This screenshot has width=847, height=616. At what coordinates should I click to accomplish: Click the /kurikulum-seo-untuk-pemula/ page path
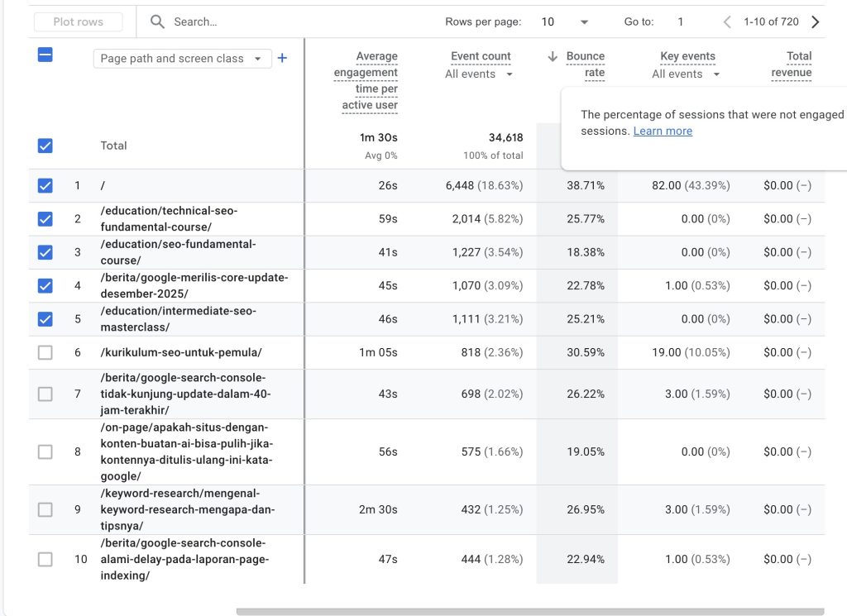pyautogui.click(x=181, y=352)
